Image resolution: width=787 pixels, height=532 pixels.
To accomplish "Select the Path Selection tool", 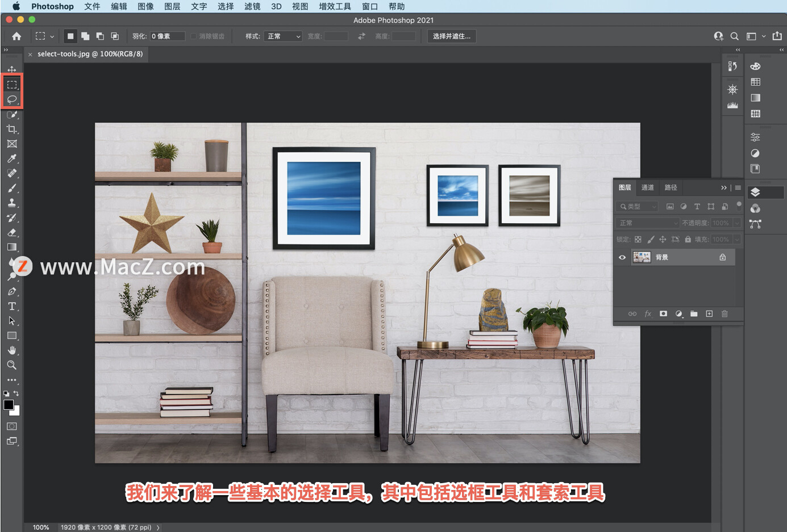I will click(12, 321).
